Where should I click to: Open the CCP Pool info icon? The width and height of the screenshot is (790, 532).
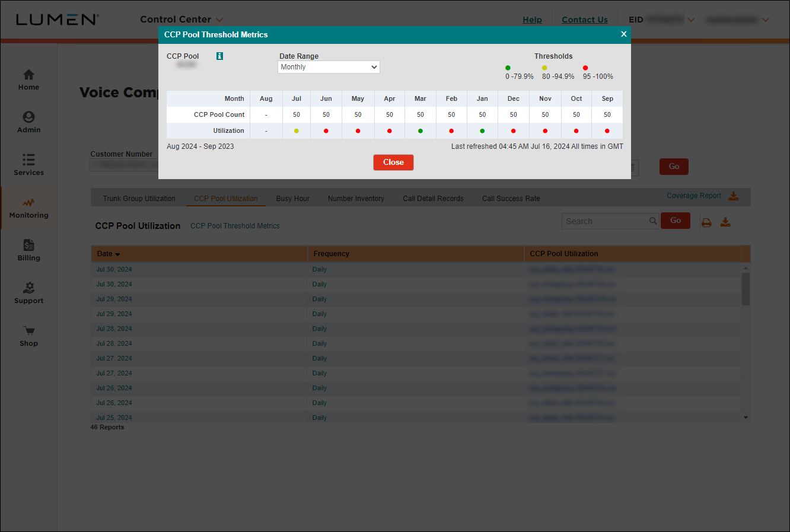[x=219, y=55]
